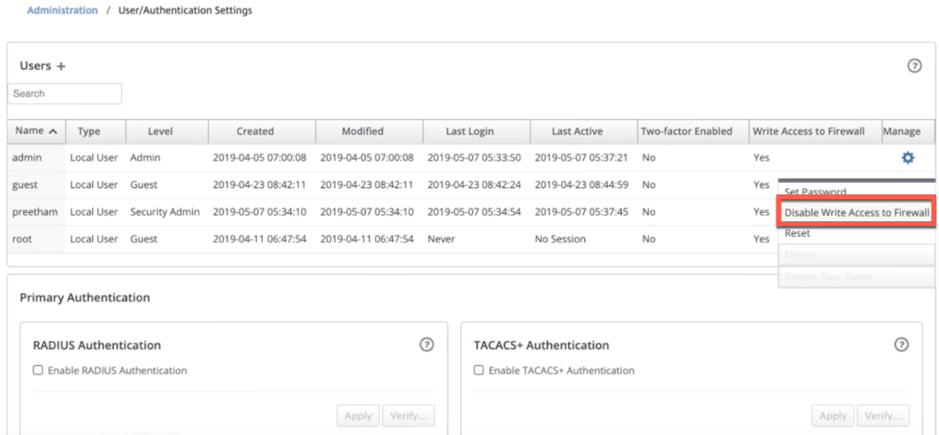Image resolution: width=939 pixels, height=435 pixels.
Task: Sort by Type column header
Action: click(95, 131)
